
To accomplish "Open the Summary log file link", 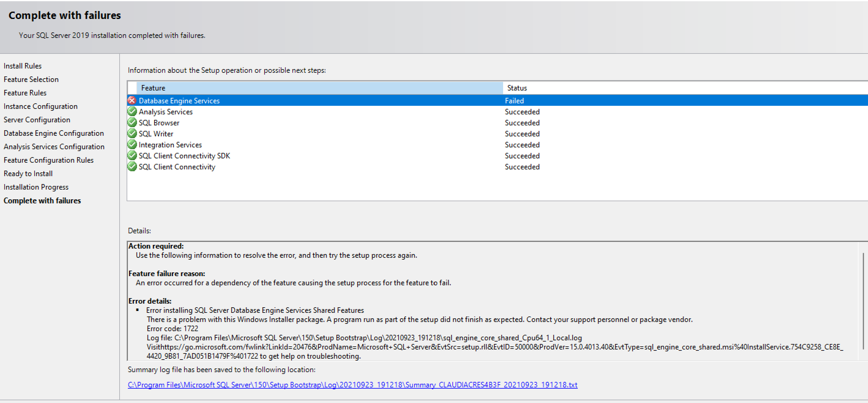I will click(352, 385).
